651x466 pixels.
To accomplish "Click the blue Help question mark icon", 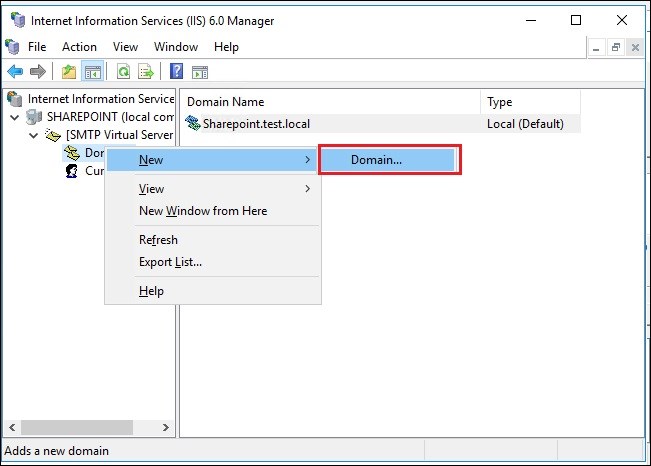I will tap(176, 71).
